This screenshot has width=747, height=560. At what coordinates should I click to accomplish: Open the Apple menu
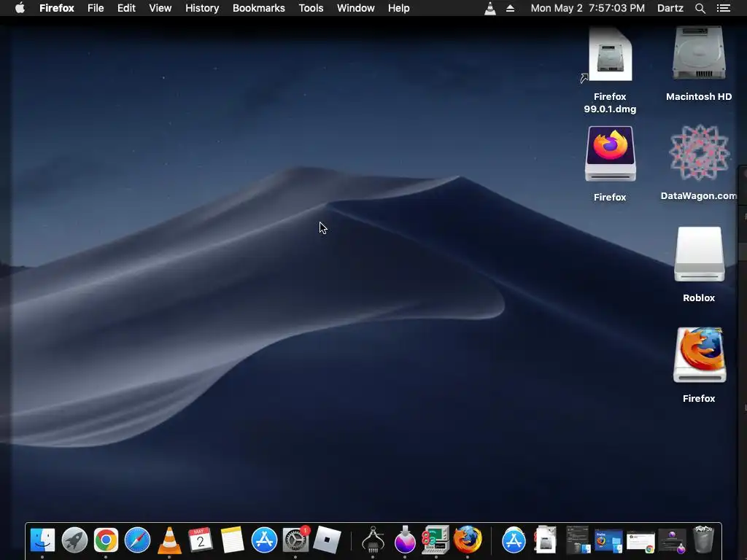[x=20, y=8]
